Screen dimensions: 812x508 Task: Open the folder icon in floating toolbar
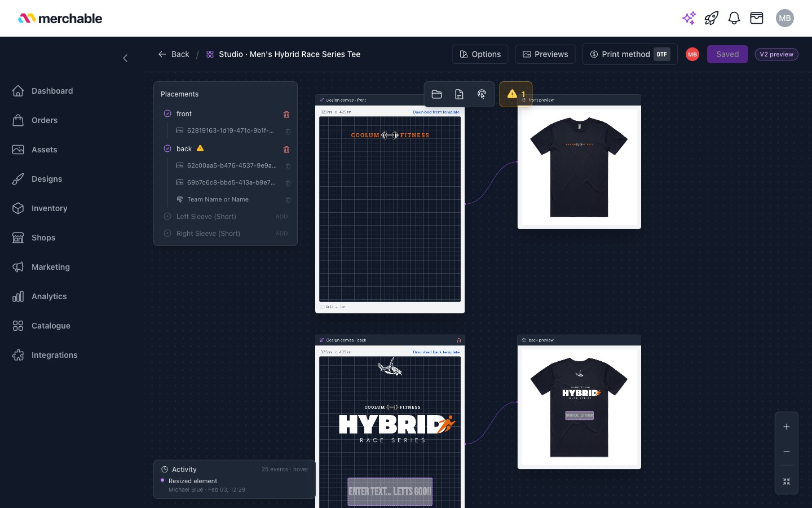436,94
